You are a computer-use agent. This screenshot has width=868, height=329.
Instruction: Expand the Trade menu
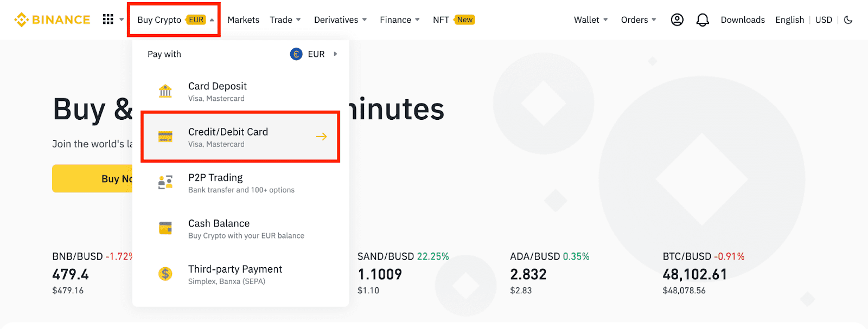[x=285, y=20]
